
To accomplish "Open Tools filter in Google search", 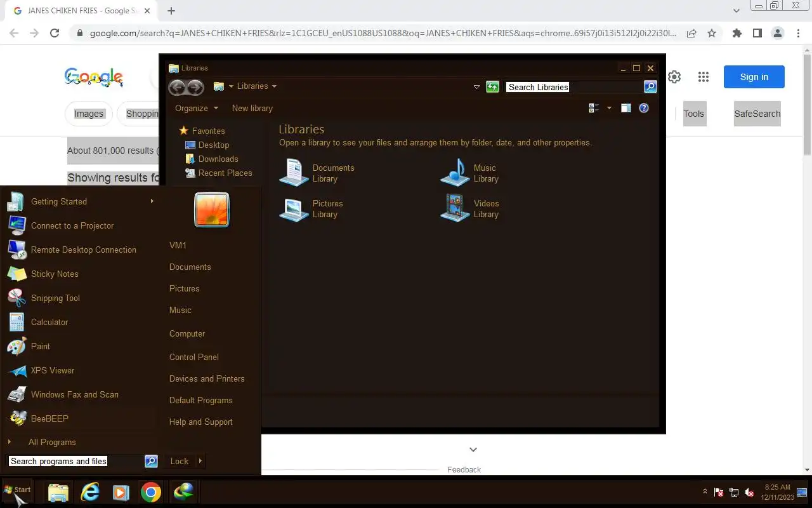I will 694,114.
